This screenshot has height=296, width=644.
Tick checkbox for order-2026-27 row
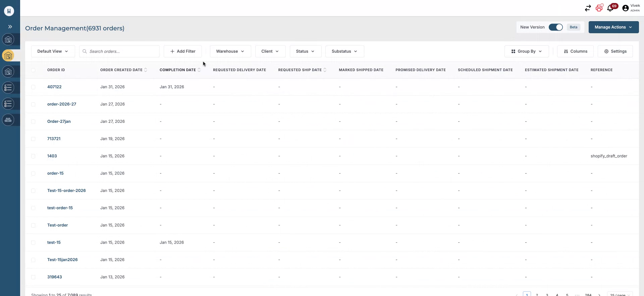point(33,104)
